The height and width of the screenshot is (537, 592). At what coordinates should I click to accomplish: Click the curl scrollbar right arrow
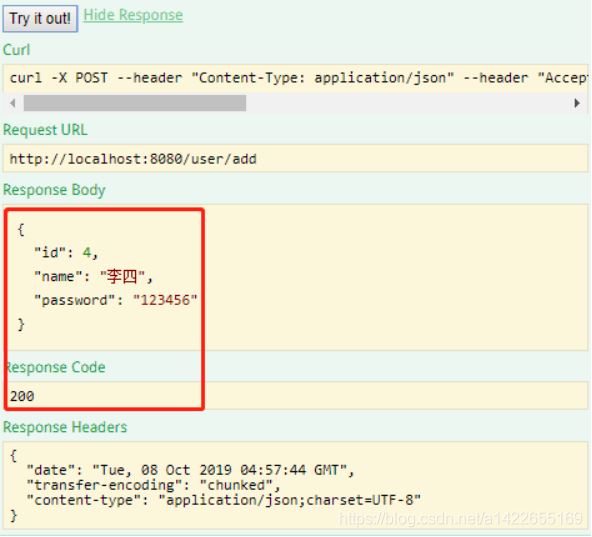click(x=577, y=103)
